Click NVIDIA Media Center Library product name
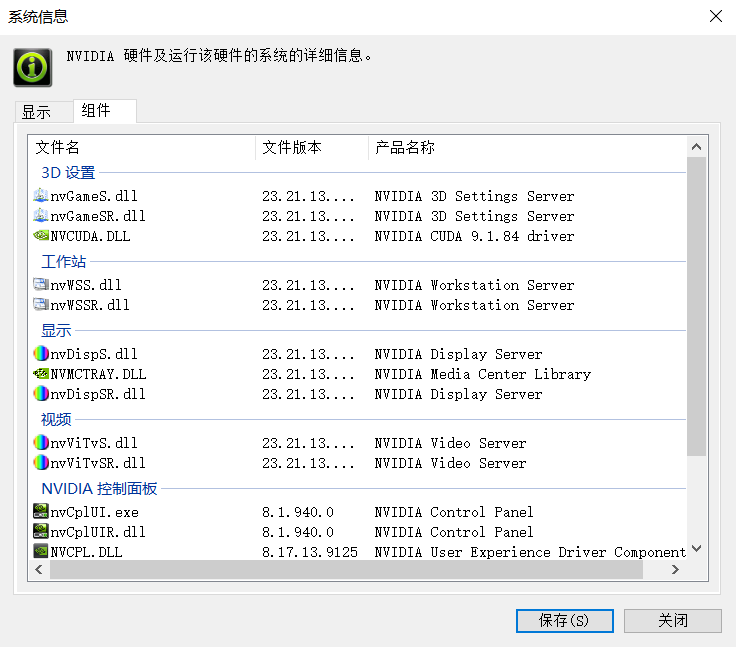This screenshot has width=736, height=647. click(x=483, y=374)
